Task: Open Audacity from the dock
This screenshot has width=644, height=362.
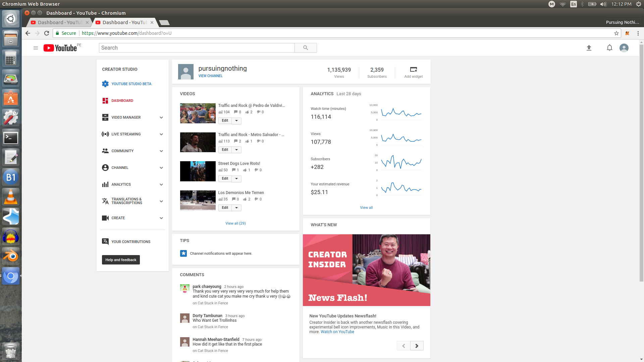Action: point(11,236)
